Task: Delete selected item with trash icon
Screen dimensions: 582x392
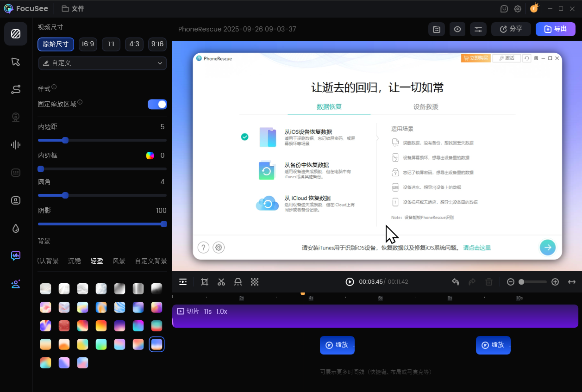Action: pyautogui.click(x=489, y=282)
